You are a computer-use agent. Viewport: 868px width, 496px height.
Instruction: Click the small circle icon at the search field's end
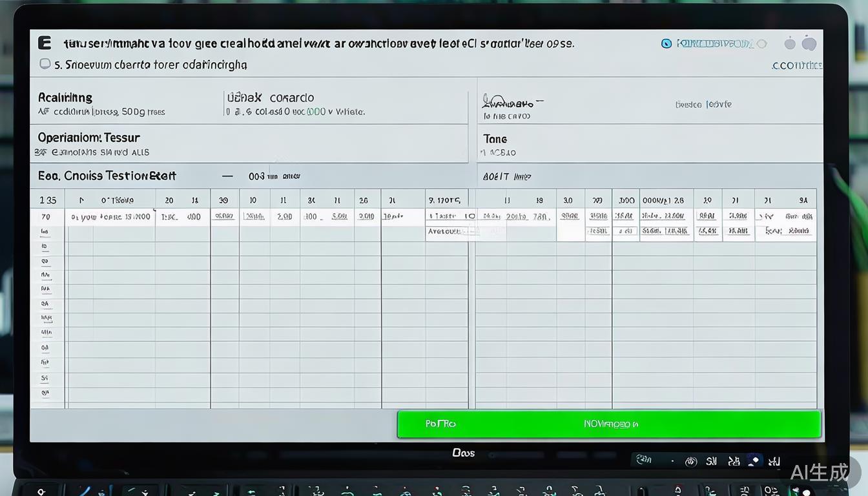coord(761,44)
